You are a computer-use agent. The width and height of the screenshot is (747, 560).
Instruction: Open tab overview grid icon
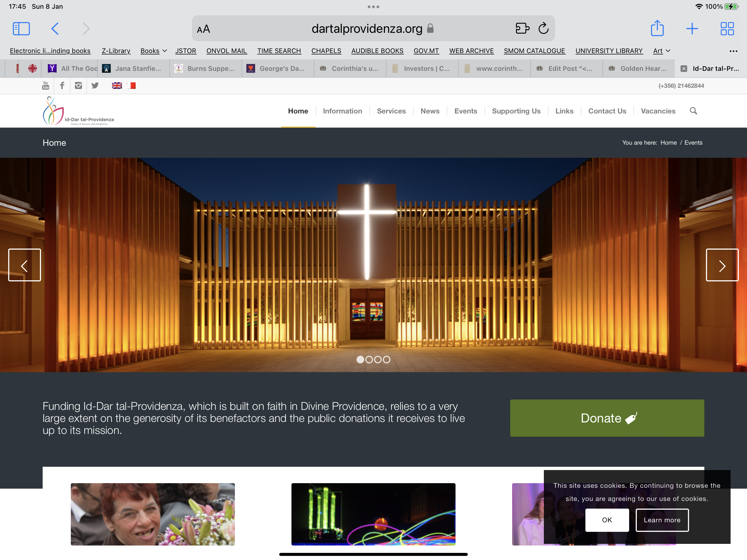(727, 29)
